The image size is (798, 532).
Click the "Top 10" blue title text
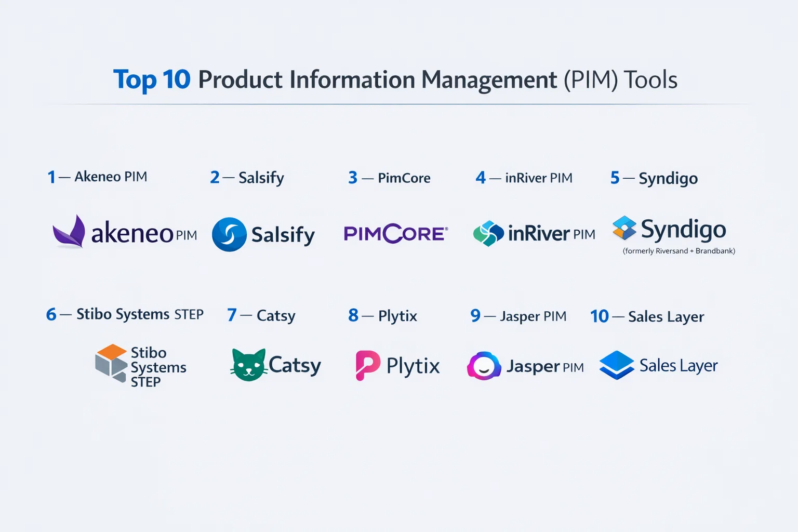pos(152,80)
